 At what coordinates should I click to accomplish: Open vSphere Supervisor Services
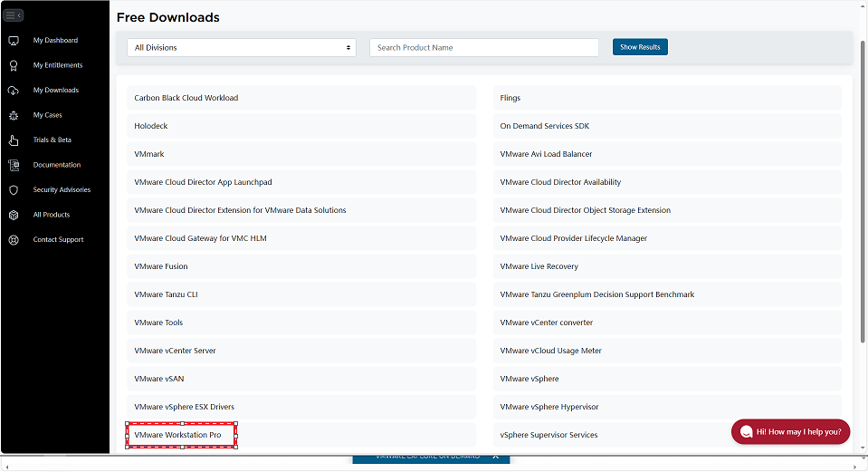667,435
